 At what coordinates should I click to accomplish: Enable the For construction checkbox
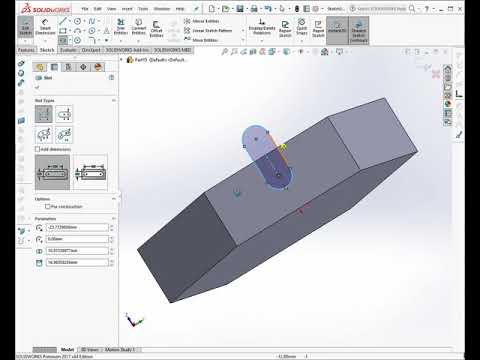tap(48, 207)
